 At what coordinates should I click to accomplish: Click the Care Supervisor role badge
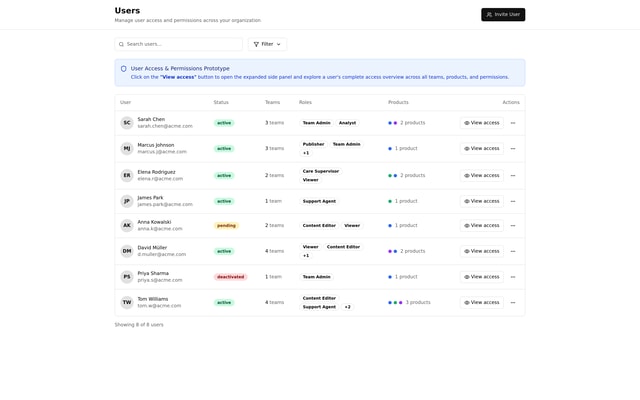tap(321, 171)
